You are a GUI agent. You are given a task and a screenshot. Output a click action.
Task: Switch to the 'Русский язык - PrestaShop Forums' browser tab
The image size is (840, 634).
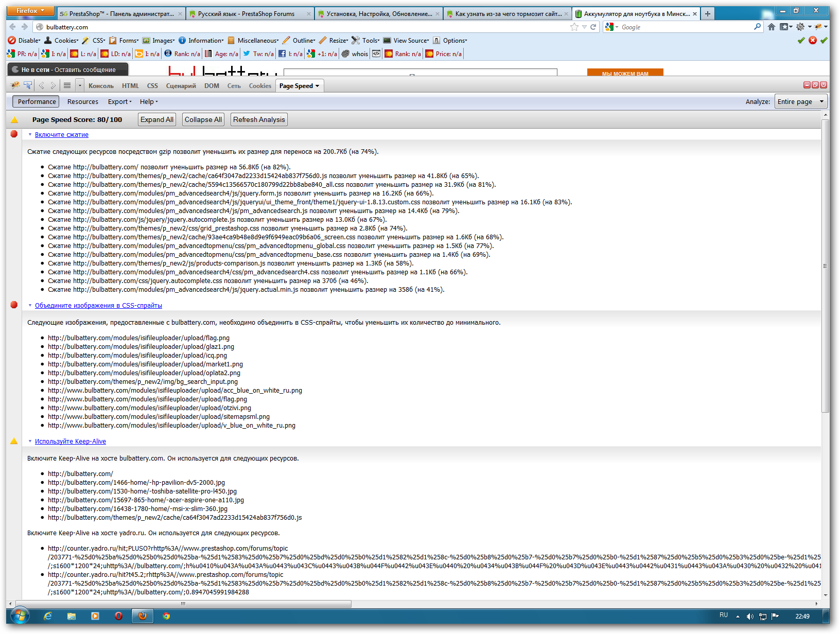tap(250, 14)
